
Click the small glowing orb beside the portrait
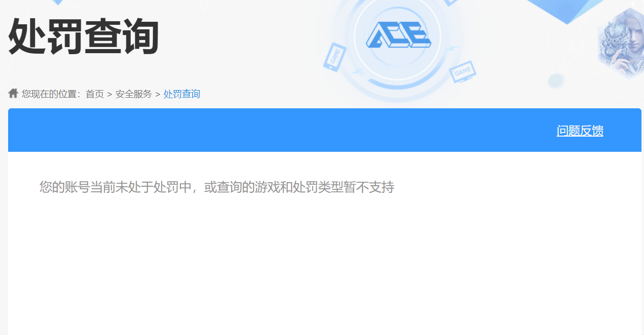556,80
